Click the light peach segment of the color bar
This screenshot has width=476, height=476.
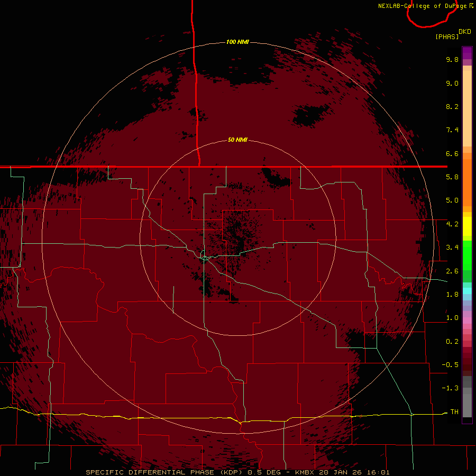[x=467, y=108]
